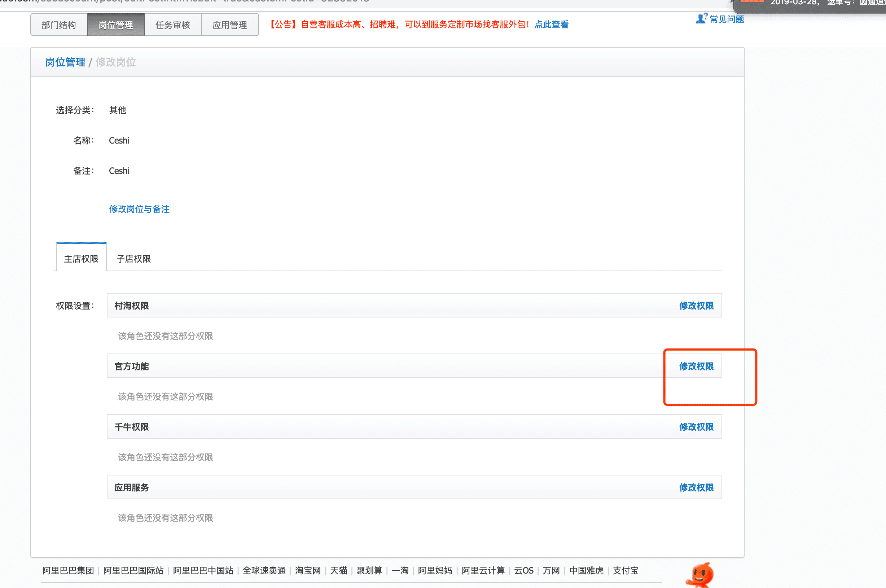Click the 修改岗位 breadcrumb text

click(116, 62)
